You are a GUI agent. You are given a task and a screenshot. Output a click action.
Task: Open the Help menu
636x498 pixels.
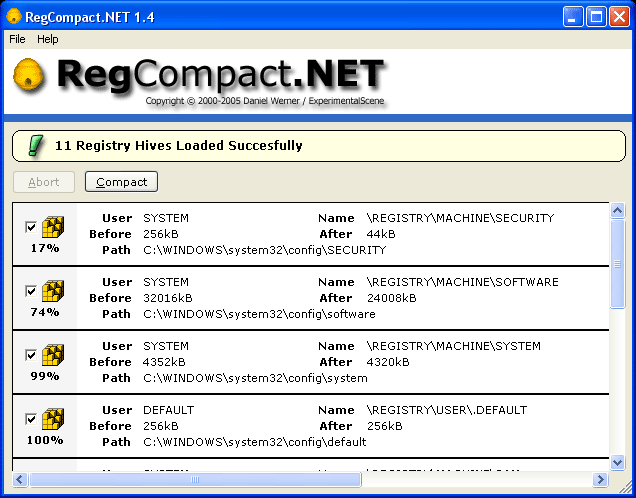tap(47, 39)
